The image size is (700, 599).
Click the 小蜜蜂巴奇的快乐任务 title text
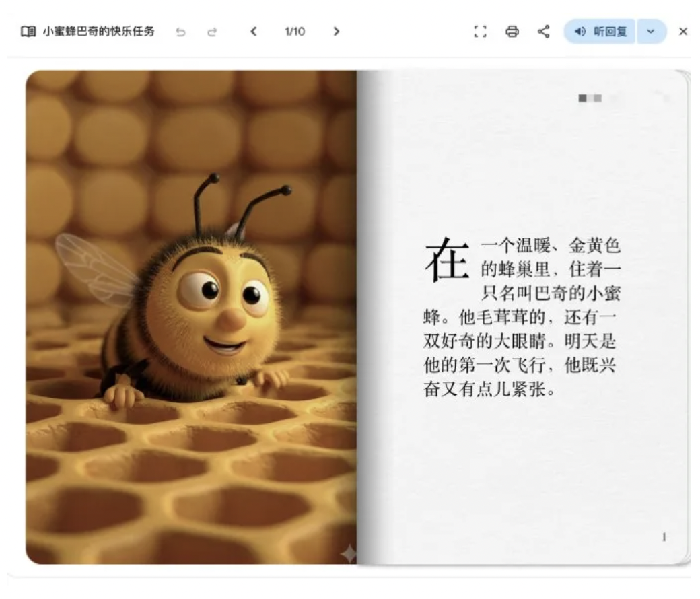click(x=98, y=32)
